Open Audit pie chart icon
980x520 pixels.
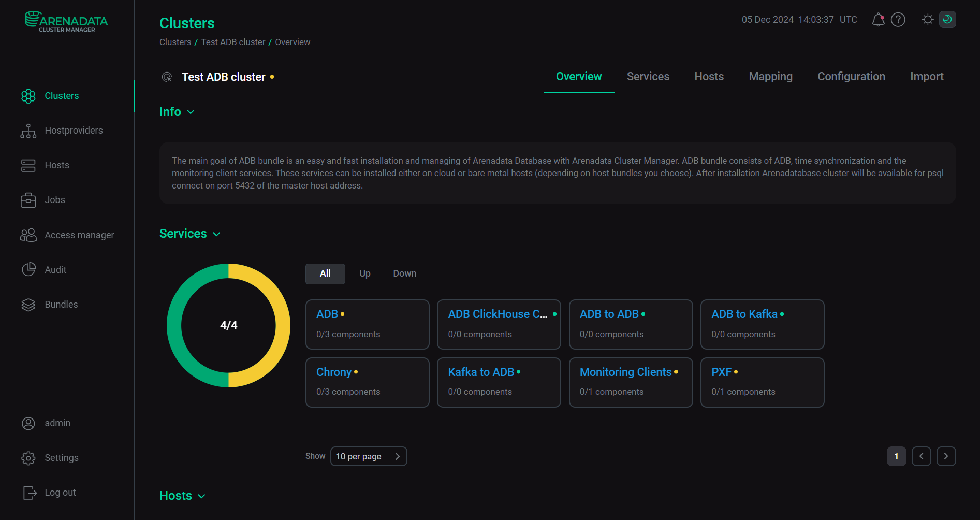[x=28, y=270]
